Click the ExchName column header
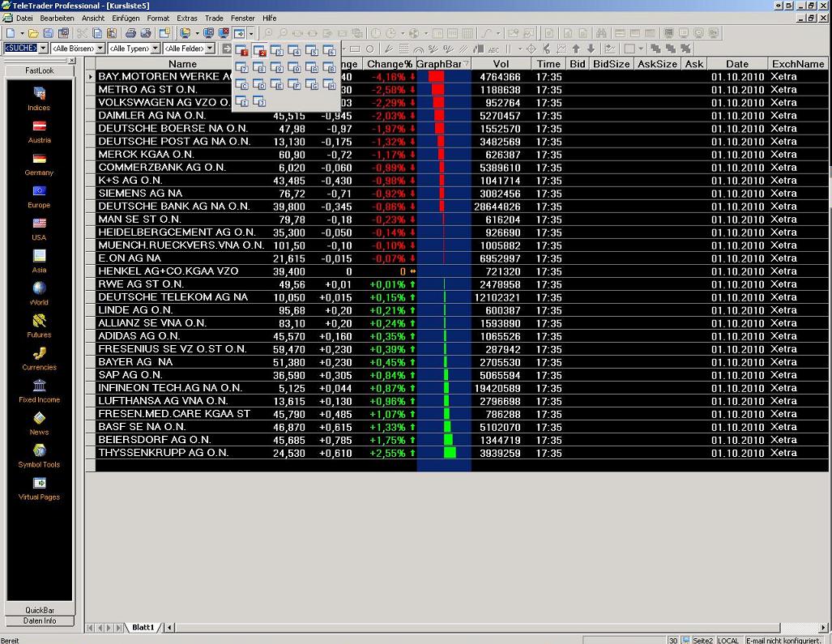The image size is (832, 644). coord(797,64)
